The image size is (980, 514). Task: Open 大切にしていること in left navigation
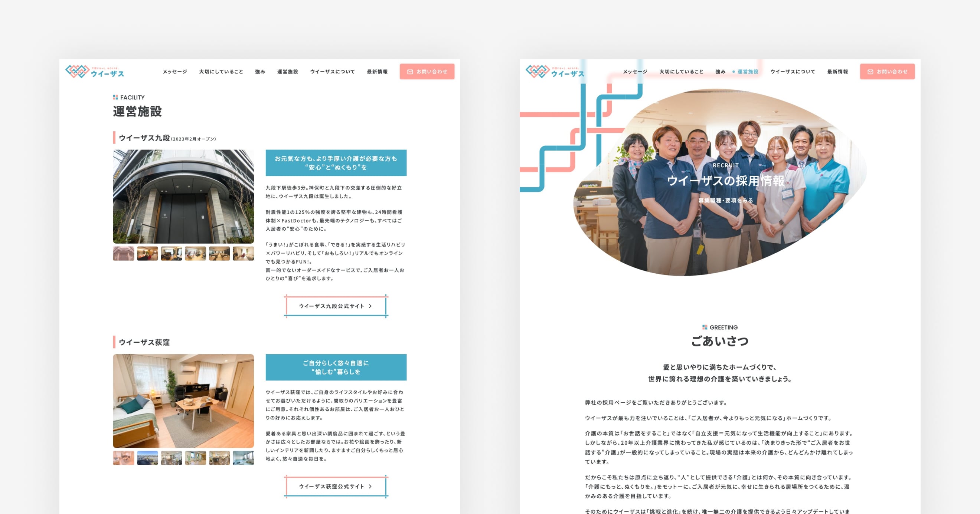coord(221,72)
